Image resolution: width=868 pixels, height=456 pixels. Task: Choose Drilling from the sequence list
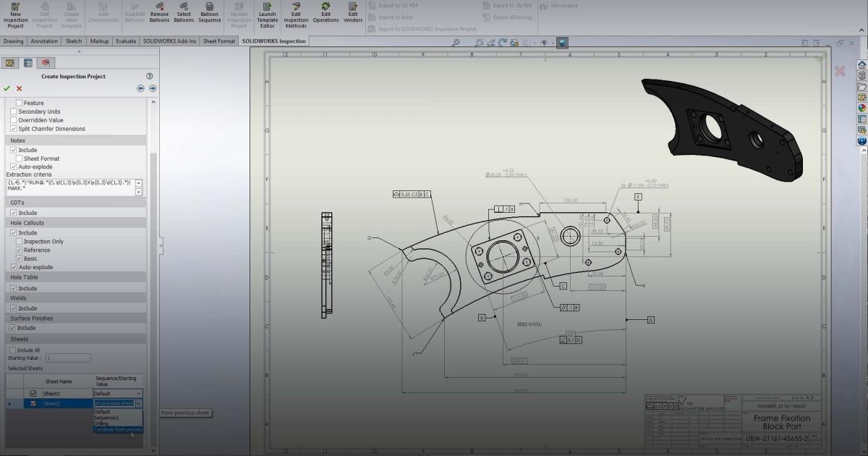101,423
